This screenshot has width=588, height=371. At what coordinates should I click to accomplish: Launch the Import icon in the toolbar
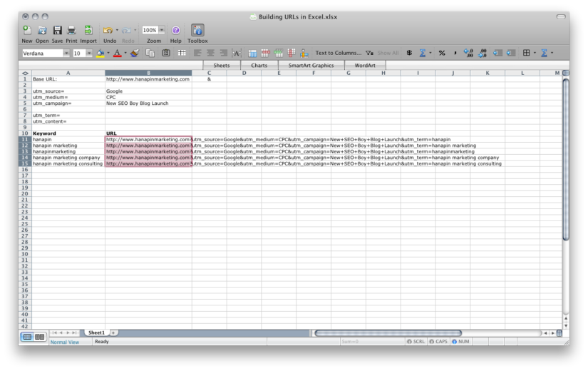pyautogui.click(x=88, y=31)
